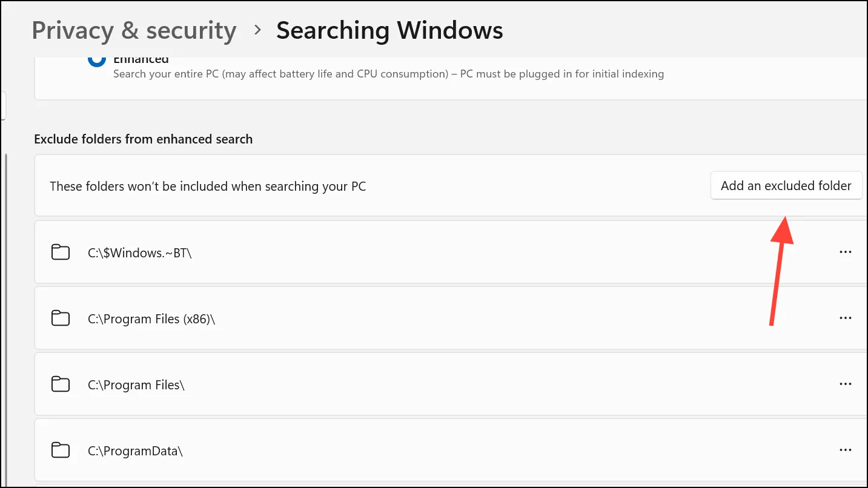Click Add an excluded folder button
This screenshot has width=868, height=488.
pyautogui.click(x=786, y=185)
